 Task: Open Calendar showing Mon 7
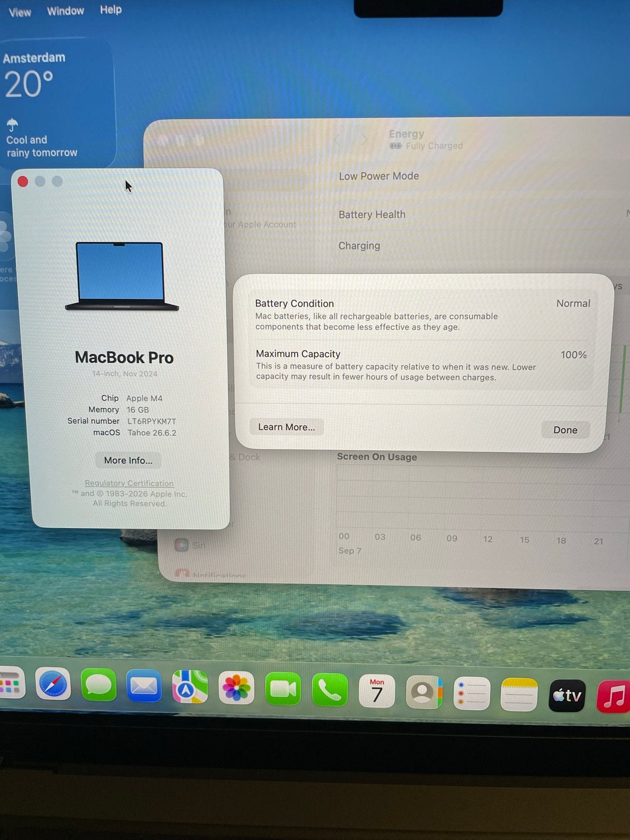[x=377, y=691]
